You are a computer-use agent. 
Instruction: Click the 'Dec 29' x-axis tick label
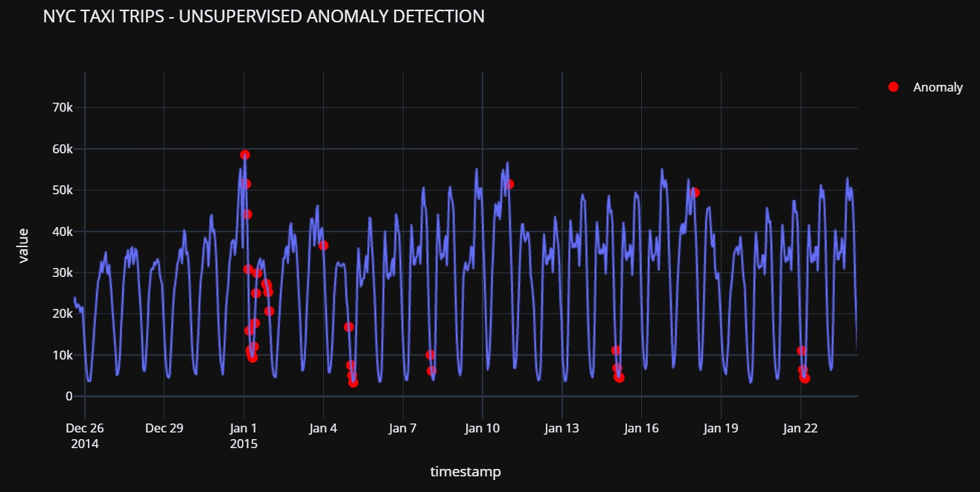point(165,429)
